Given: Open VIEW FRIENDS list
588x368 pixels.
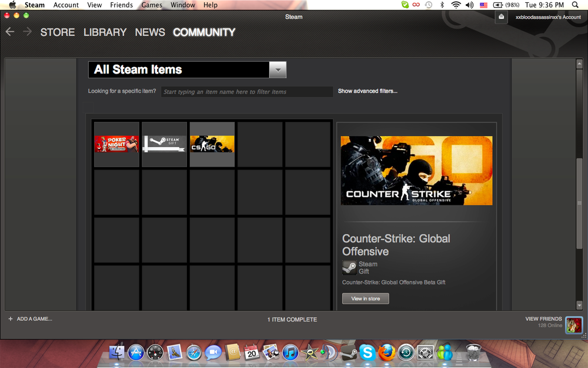Looking at the screenshot, I should (x=543, y=319).
